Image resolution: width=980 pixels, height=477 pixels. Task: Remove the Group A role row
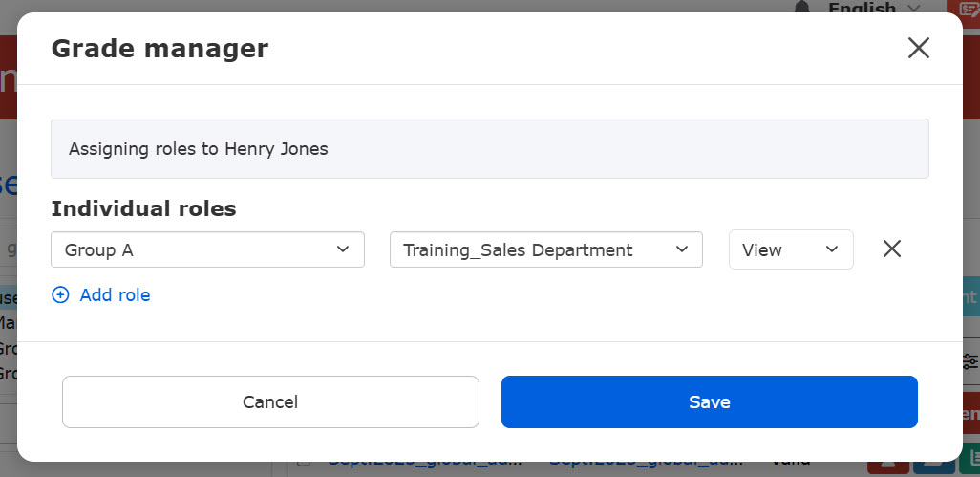[x=891, y=249]
